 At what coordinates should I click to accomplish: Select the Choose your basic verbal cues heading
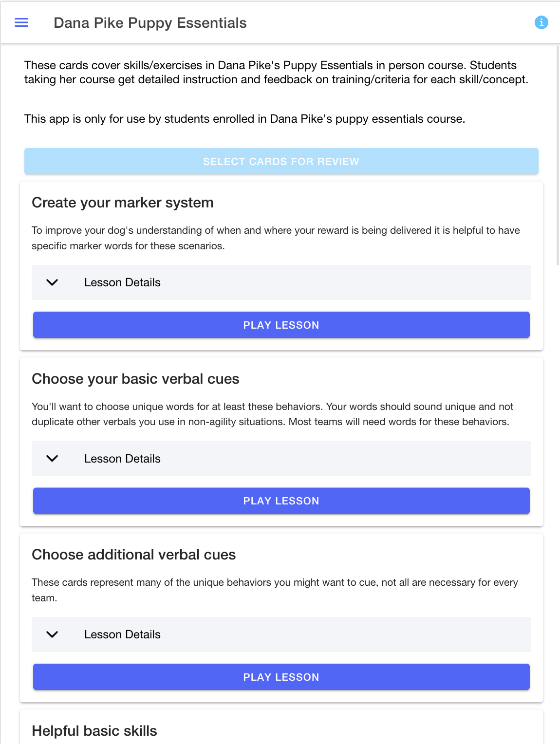135,379
